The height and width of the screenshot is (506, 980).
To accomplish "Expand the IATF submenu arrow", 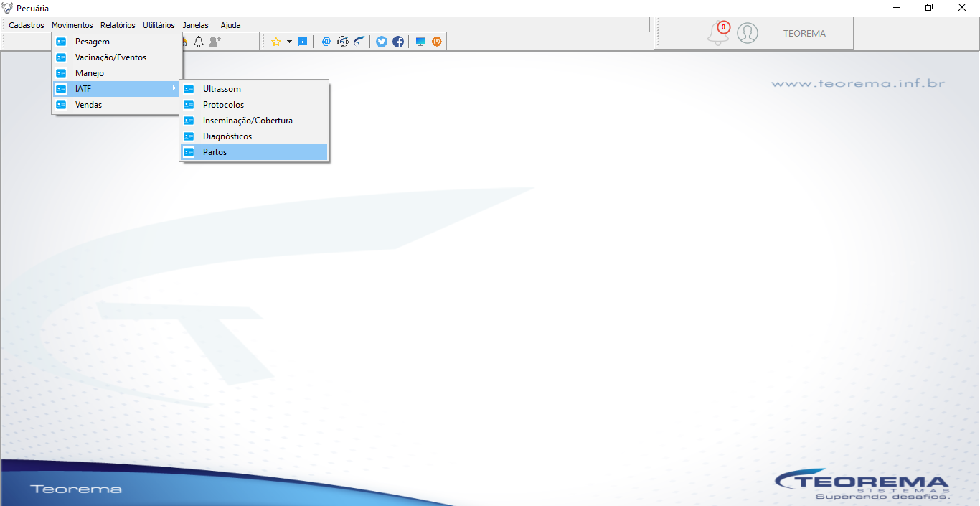I will click(x=174, y=88).
